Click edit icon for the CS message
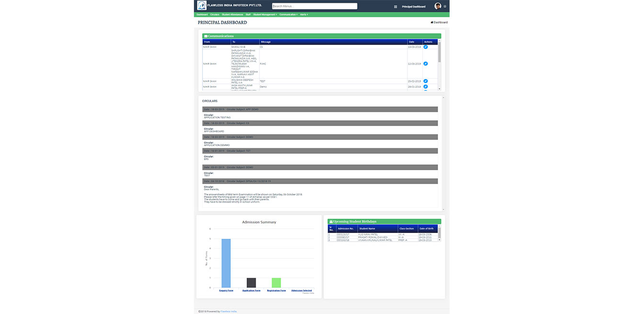644x314 pixels. [426, 47]
